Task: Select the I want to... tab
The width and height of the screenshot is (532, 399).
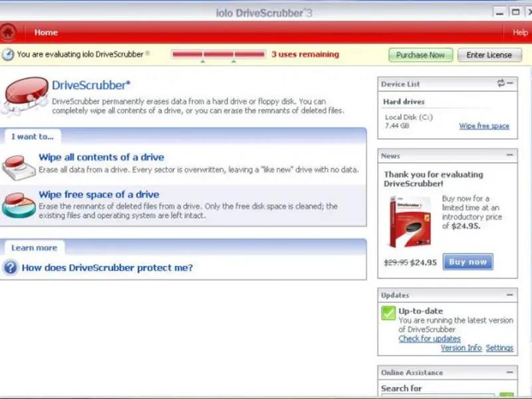Action: 33,136
